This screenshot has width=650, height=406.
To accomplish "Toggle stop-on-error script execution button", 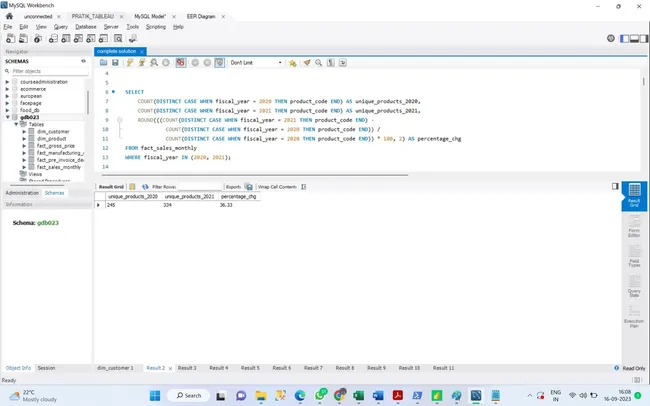I will [180, 63].
